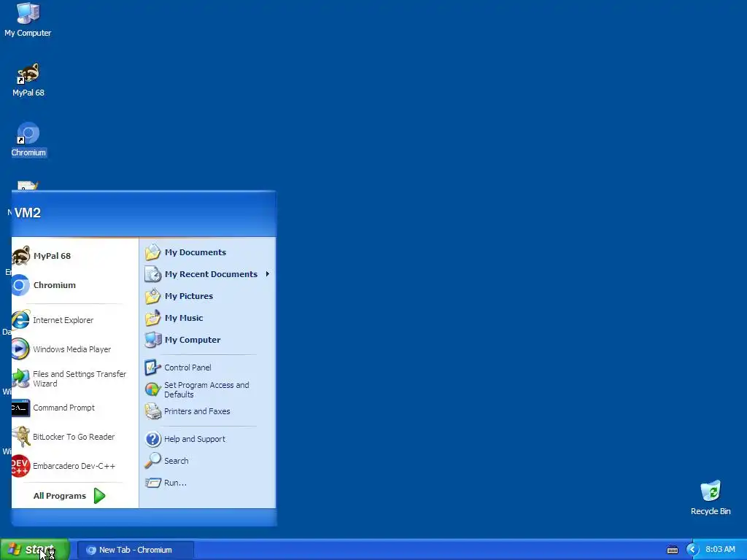Open My Music in Start menu
The width and height of the screenshot is (747, 560).
[208, 318]
